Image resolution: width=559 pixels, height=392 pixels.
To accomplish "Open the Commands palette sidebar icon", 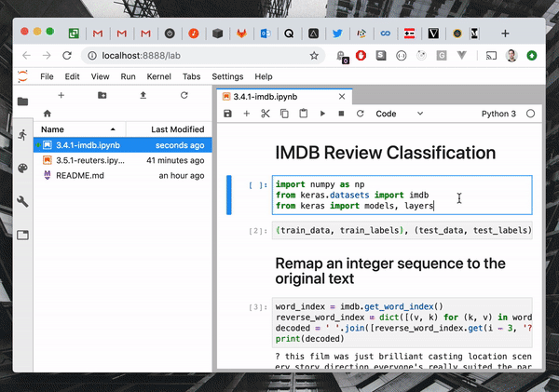I will click(22, 169).
